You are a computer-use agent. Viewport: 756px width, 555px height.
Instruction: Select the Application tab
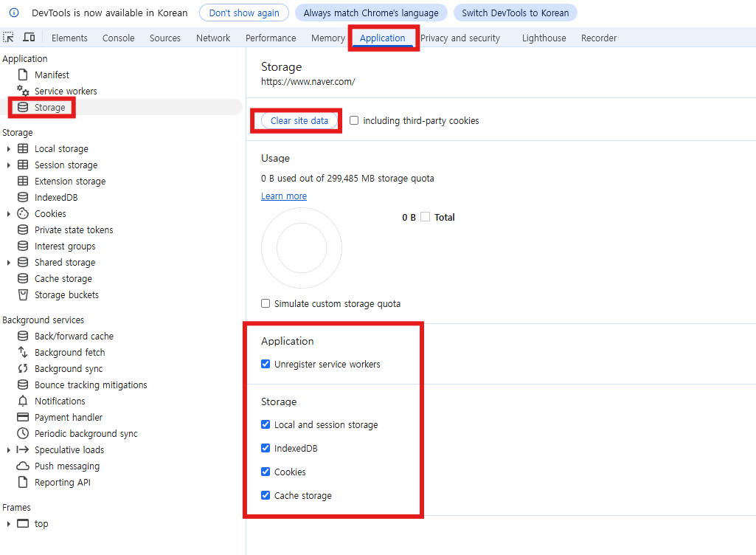pyautogui.click(x=382, y=38)
